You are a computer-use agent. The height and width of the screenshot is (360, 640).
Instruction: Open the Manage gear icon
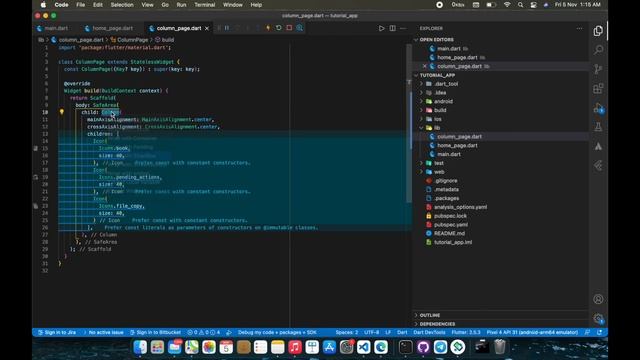598,318
